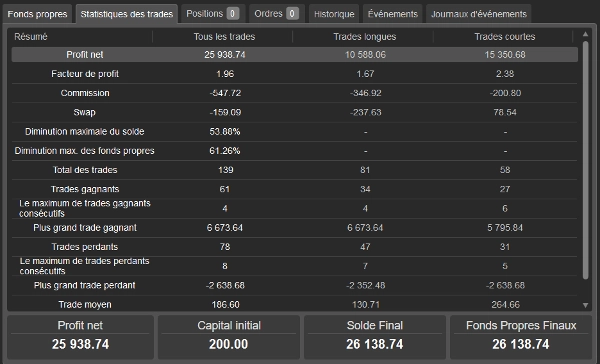Select the Commission row label
The width and height of the screenshot is (600, 364).
[85, 93]
